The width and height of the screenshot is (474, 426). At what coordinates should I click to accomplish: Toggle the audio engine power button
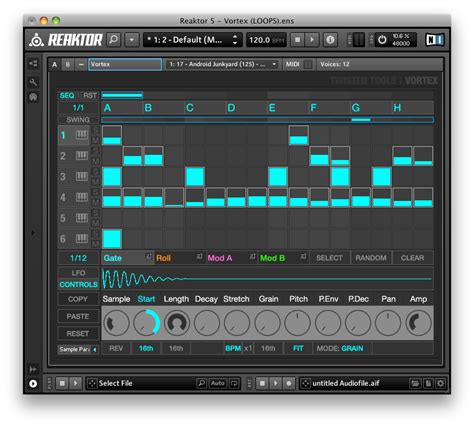click(382, 40)
